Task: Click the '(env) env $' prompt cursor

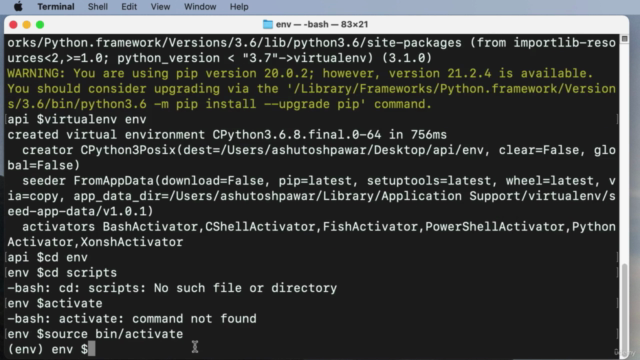Action: [x=91, y=349]
